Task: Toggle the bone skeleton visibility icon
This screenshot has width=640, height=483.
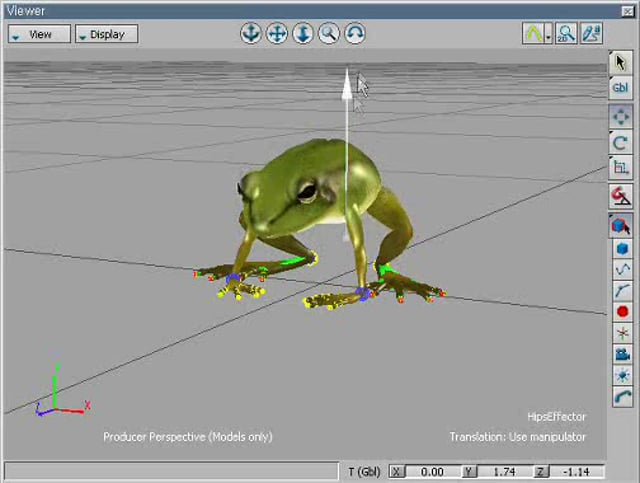Action: 622,291
